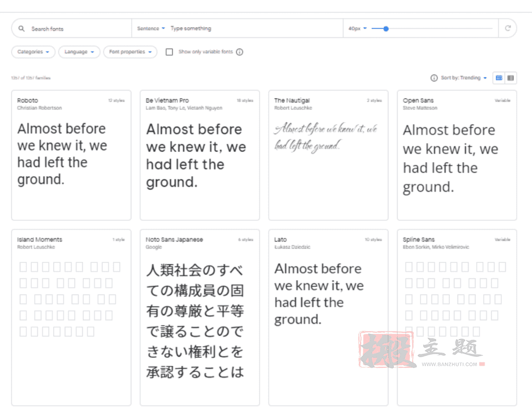
Task: Click the sort info icon
Action: (434, 78)
